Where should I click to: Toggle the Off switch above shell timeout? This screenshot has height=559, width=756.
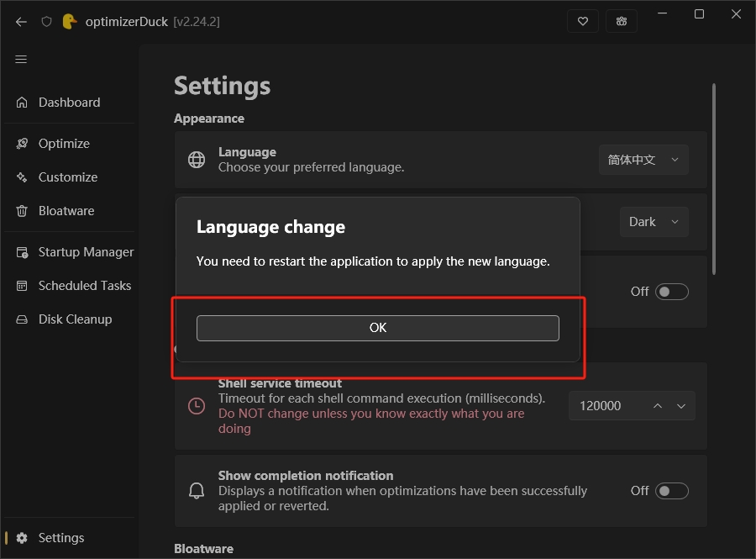coord(672,292)
